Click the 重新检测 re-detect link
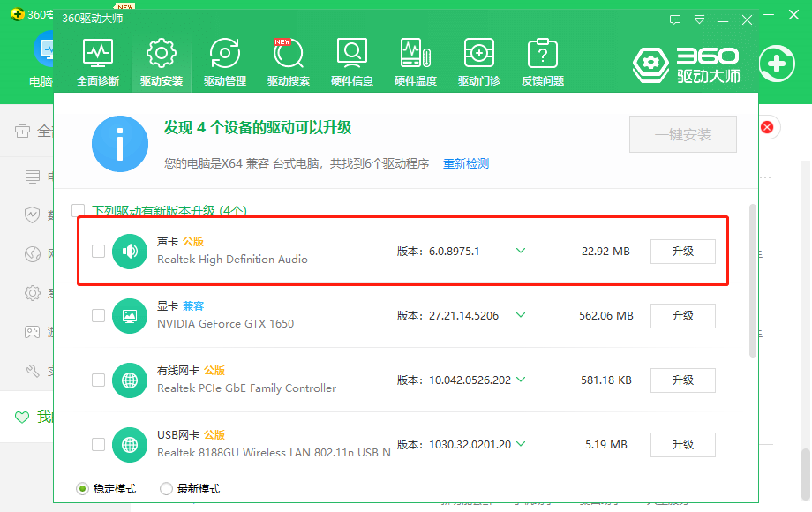 point(466,163)
